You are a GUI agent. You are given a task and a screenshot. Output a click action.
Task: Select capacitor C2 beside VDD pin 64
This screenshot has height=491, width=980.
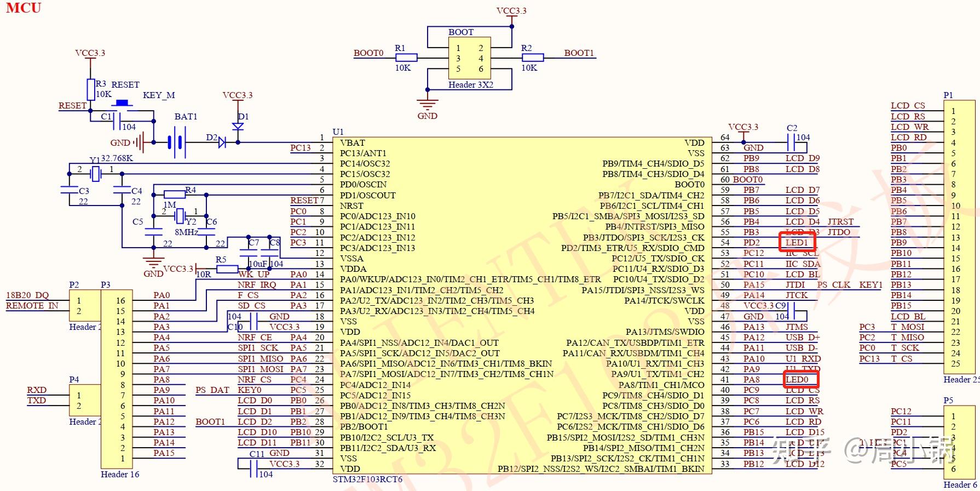[791, 142]
